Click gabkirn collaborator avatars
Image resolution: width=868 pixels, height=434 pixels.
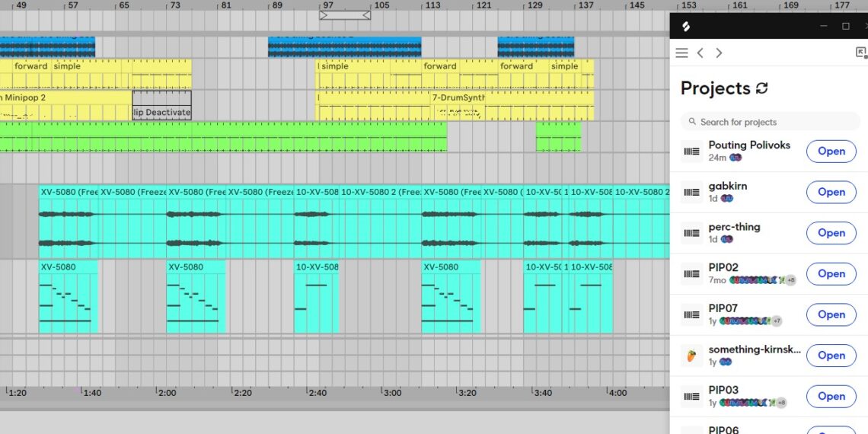727,198
